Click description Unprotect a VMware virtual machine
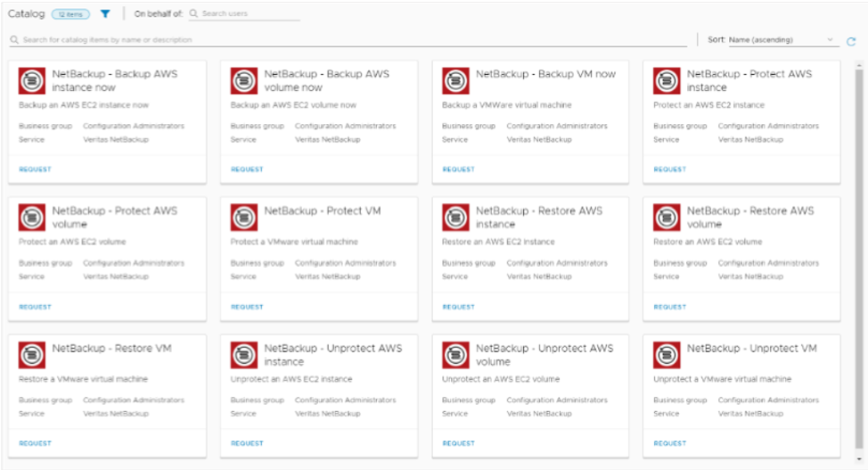This screenshot has width=868, height=470. point(723,379)
